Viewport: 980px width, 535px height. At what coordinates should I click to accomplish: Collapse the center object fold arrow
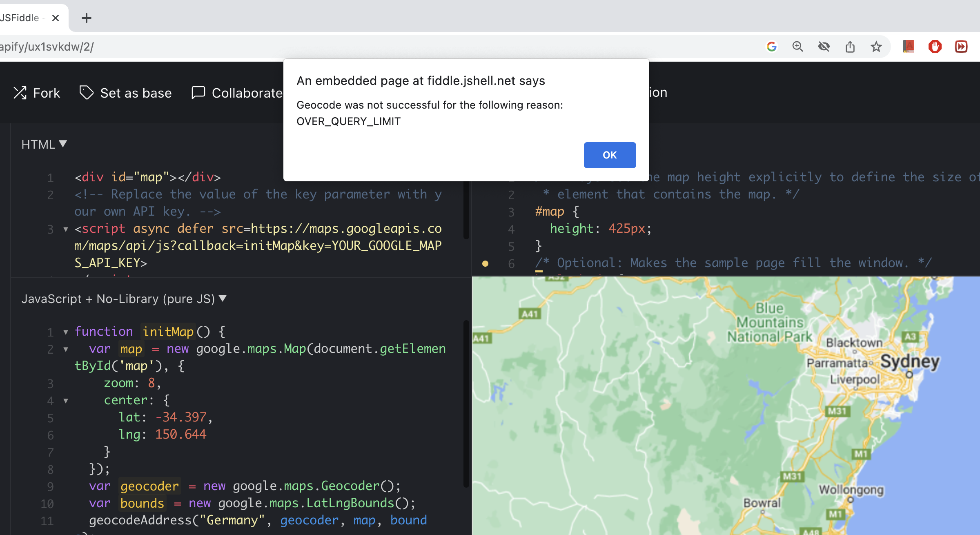click(65, 401)
